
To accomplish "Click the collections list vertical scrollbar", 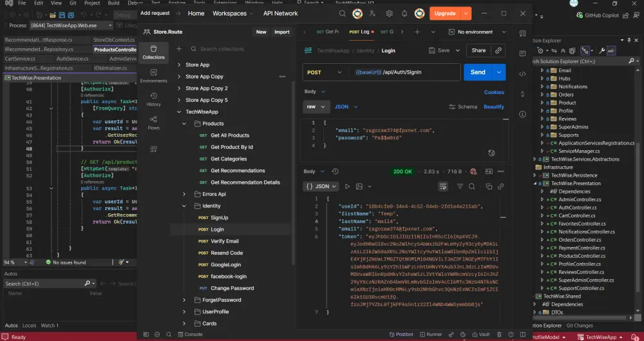I will tap(293, 173).
